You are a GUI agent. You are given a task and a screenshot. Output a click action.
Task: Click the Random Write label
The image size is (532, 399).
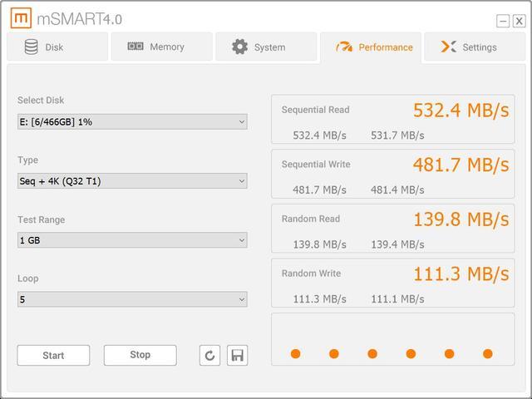[311, 273]
